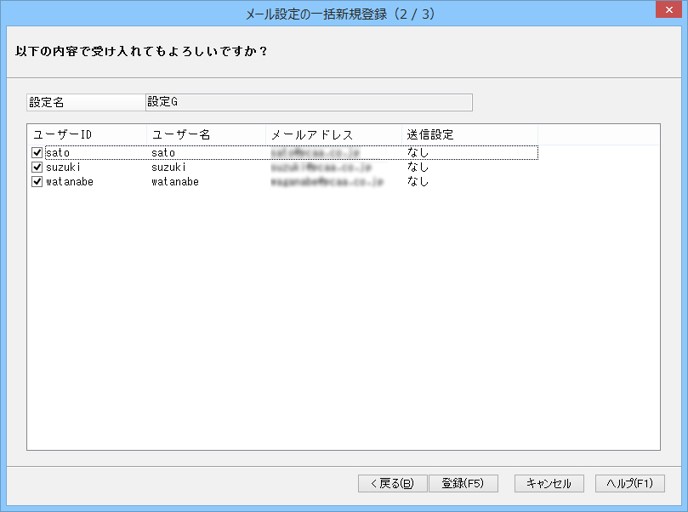Open help via ヘルプ(F1) button
The height and width of the screenshot is (512, 688).
630,483
